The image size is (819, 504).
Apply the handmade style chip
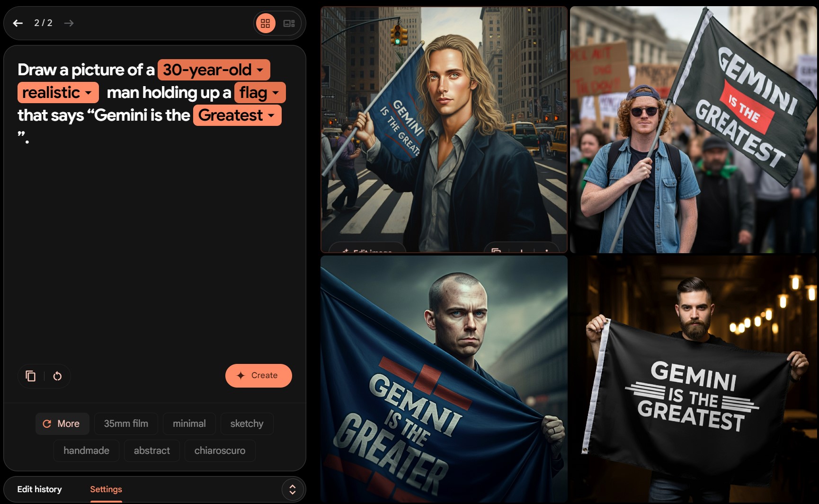[87, 451]
